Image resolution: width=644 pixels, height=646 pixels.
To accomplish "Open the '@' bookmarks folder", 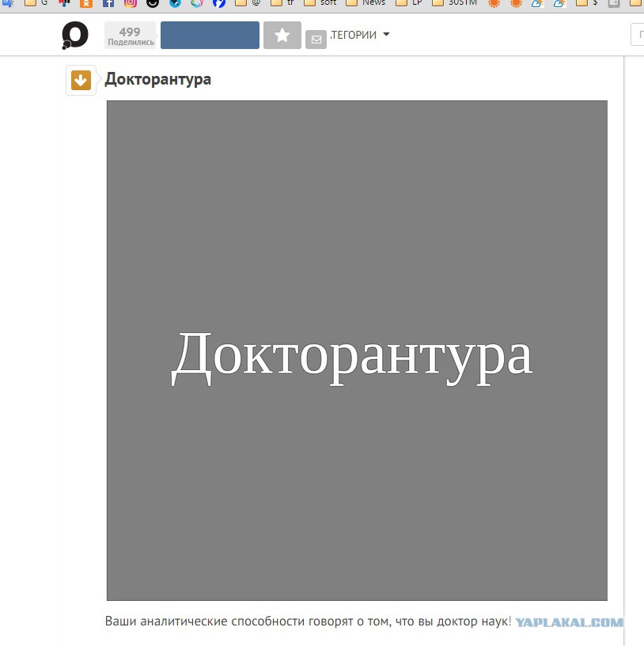I will tap(248, 3).
